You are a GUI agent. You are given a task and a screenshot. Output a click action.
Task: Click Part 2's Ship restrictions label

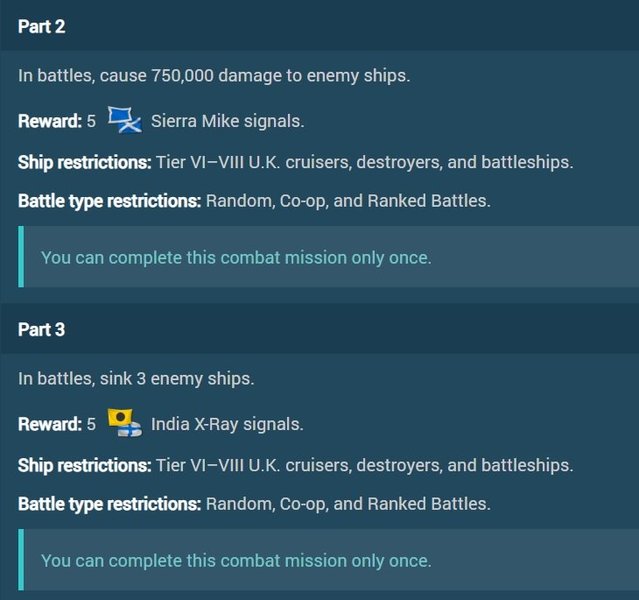(85, 162)
